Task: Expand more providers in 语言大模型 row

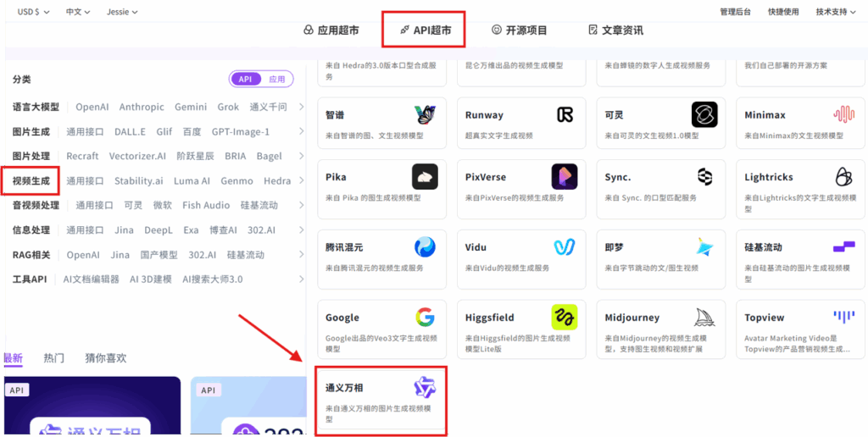Action: pyautogui.click(x=301, y=107)
